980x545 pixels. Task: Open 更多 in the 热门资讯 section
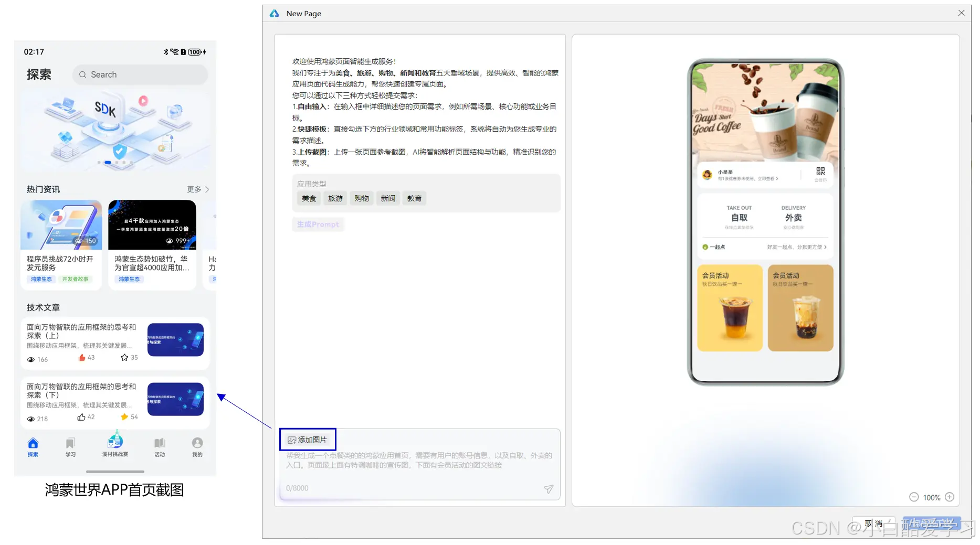pos(198,189)
